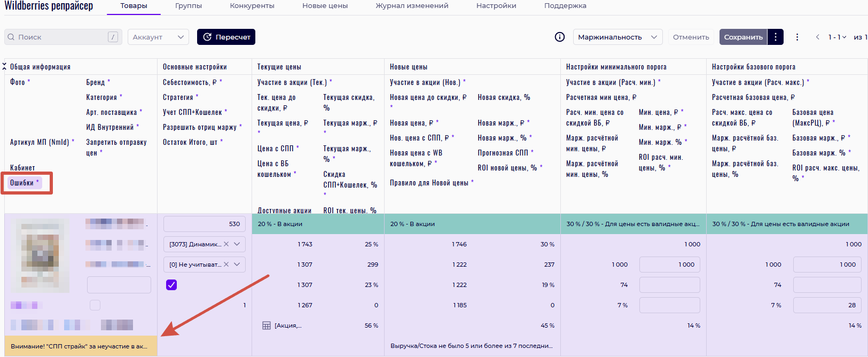Image resolution: width=868 pixels, height=357 pixels.
Task: Click the table icon next to [Акция,...
Action: [267, 325]
